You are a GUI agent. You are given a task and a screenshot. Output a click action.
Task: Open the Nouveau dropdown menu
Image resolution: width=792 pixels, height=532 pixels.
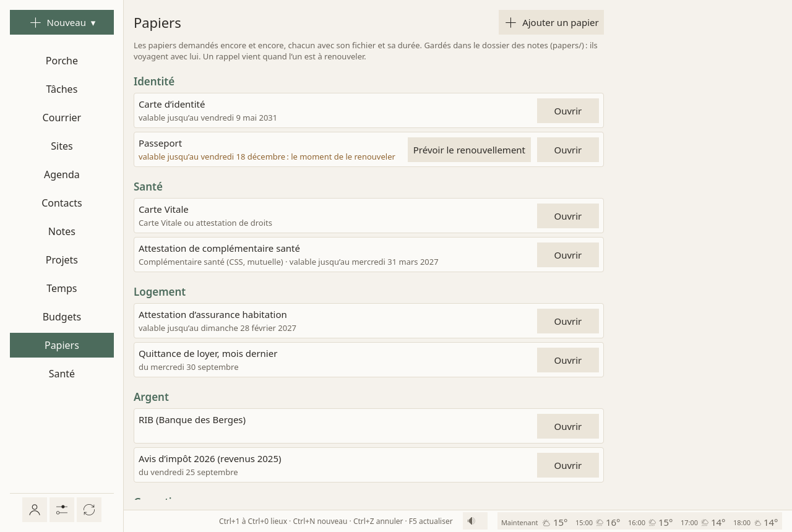click(x=62, y=22)
